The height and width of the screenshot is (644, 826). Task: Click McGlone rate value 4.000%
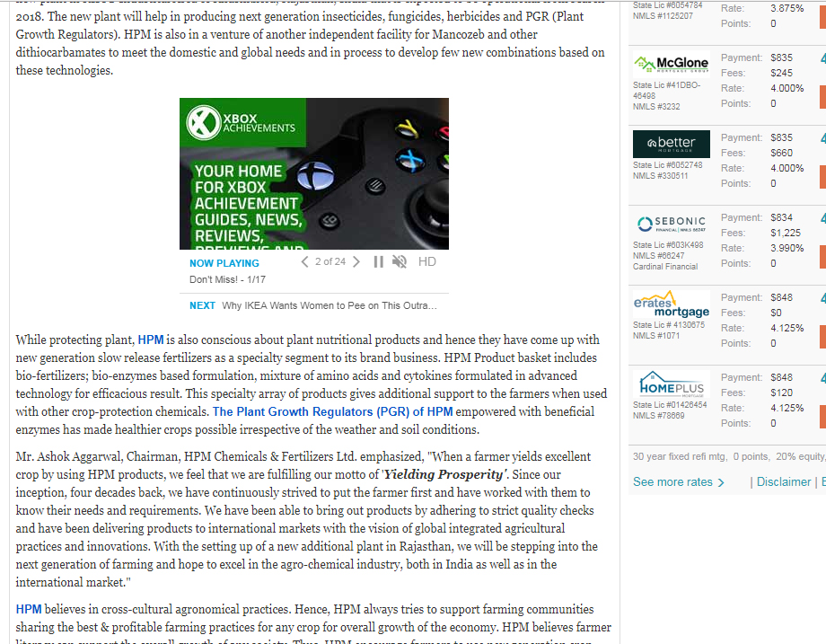[787, 89]
